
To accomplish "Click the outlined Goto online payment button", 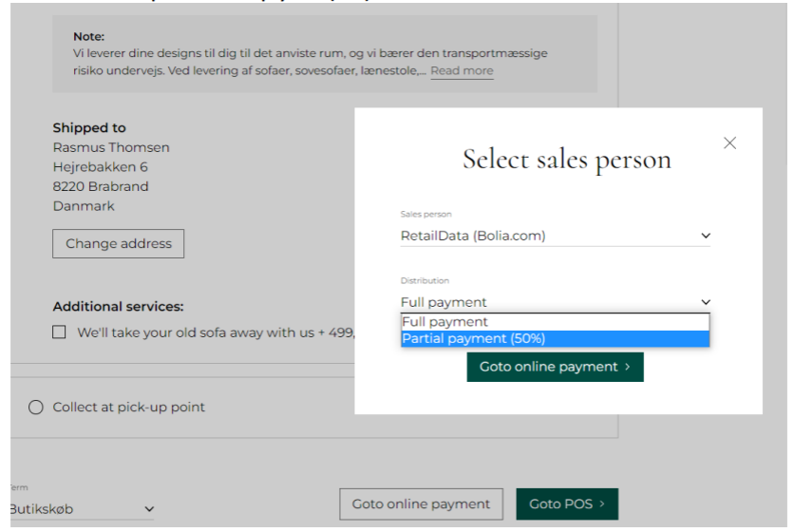I will pos(420,504).
